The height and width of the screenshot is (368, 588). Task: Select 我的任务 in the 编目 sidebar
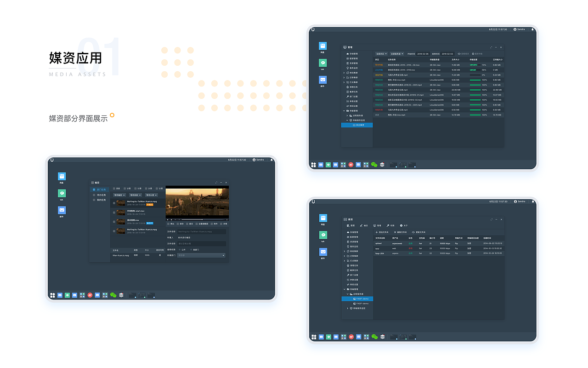100,200
